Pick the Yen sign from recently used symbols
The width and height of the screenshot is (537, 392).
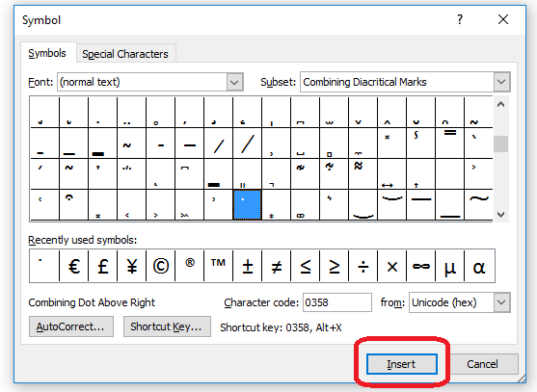tap(131, 266)
